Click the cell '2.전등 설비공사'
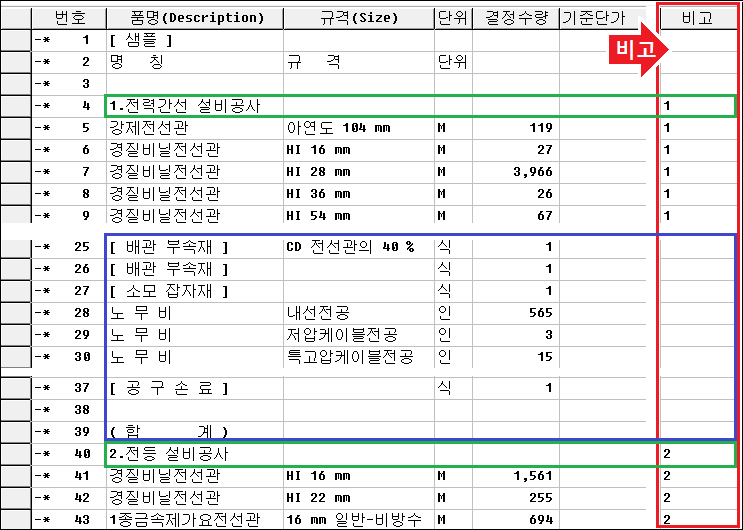This screenshot has height=530, width=743. [x=195, y=454]
